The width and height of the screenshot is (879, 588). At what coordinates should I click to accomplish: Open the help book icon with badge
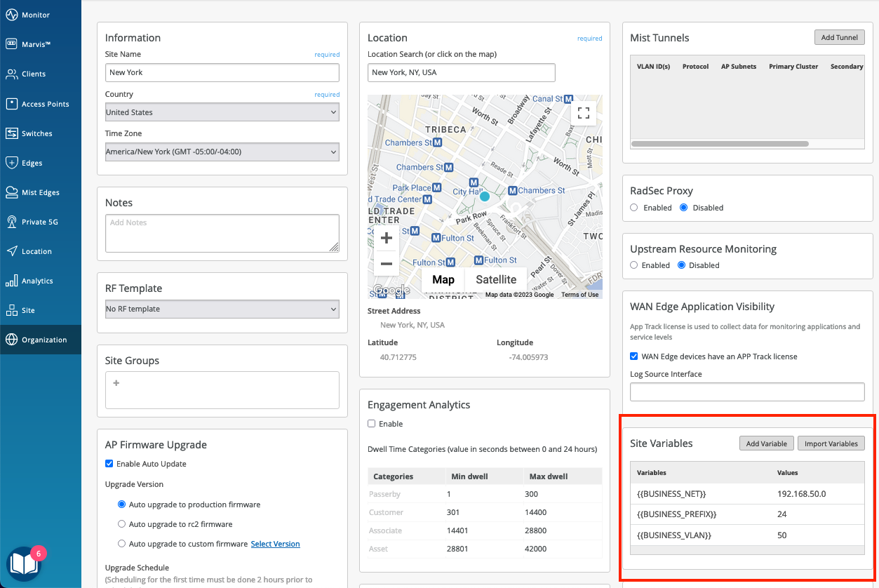(23, 564)
